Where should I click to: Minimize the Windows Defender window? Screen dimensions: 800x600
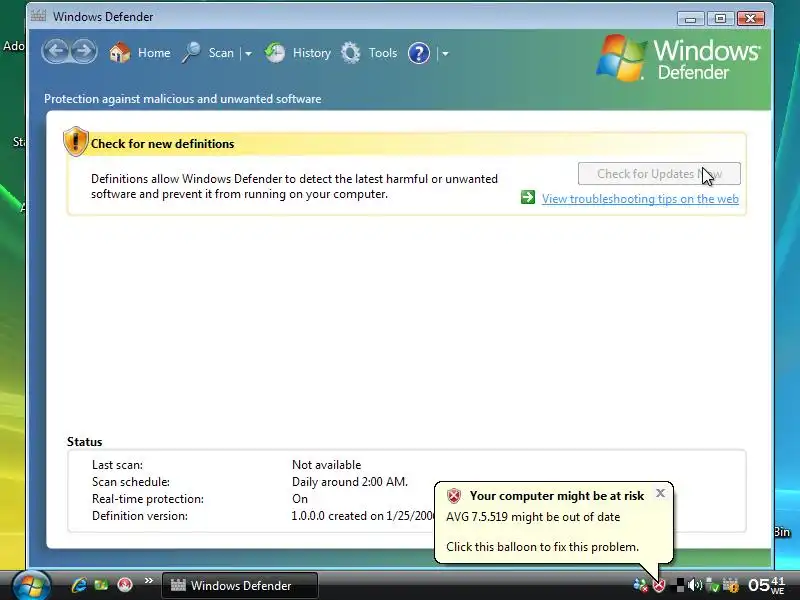pyautogui.click(x=690, y=19)
